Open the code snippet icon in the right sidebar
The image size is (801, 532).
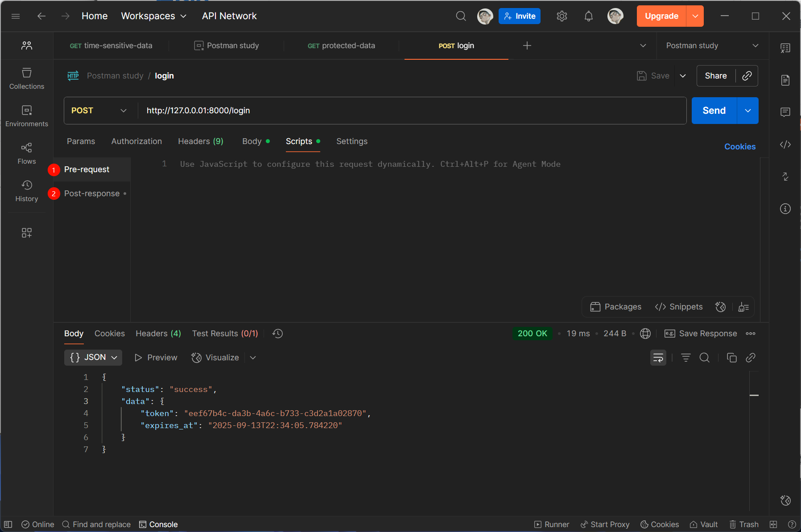pyautogui.click(x=785, y=144)
